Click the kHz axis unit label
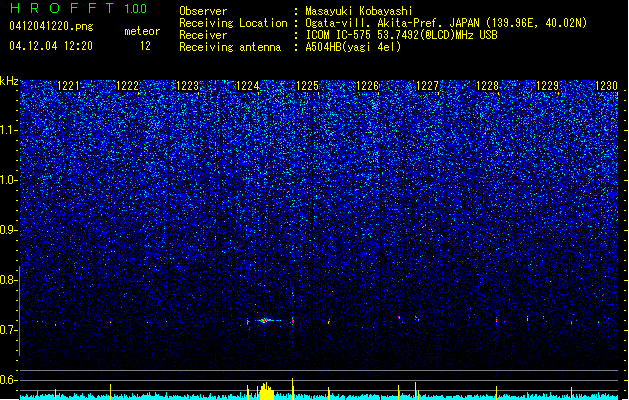The width and height of the screenshot is (629, 400). (9, 81)
